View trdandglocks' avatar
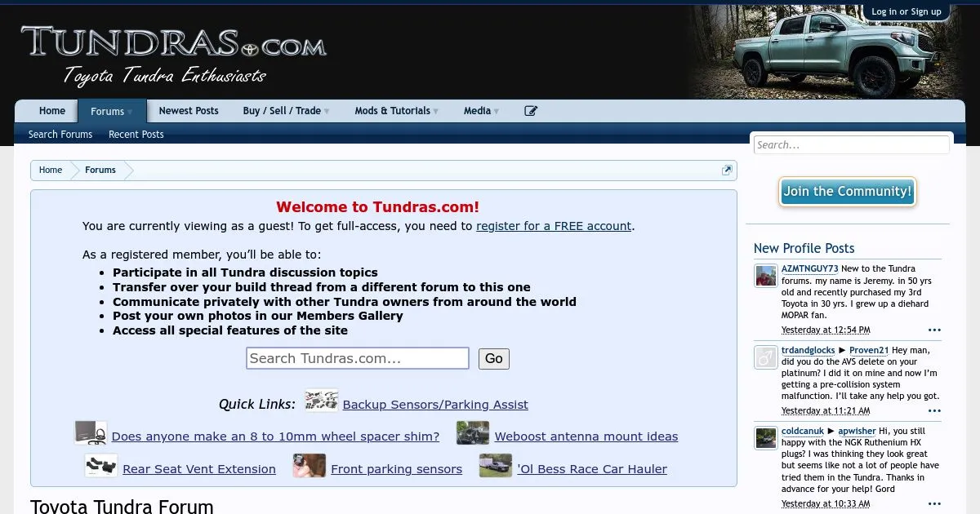This screenshot has height=514, width=980. click(x=765, y=357)
